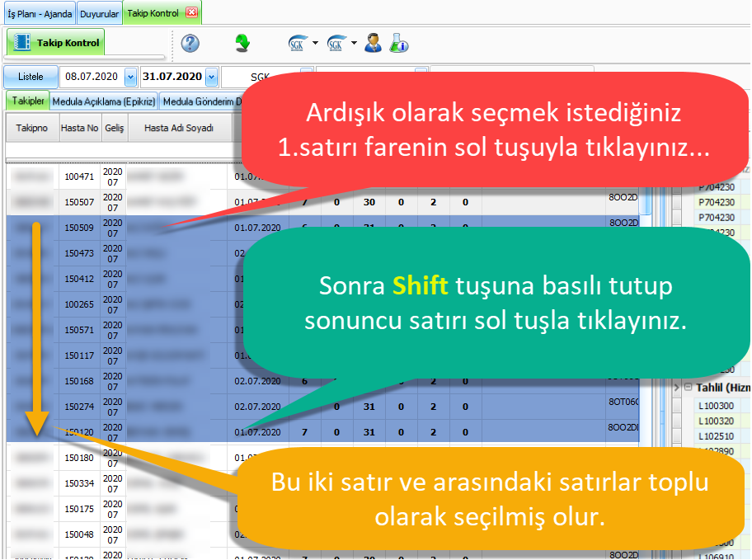Sort by the Takipno column header
Viewport: 752px width, 560px height.
(x=31, y=128)
